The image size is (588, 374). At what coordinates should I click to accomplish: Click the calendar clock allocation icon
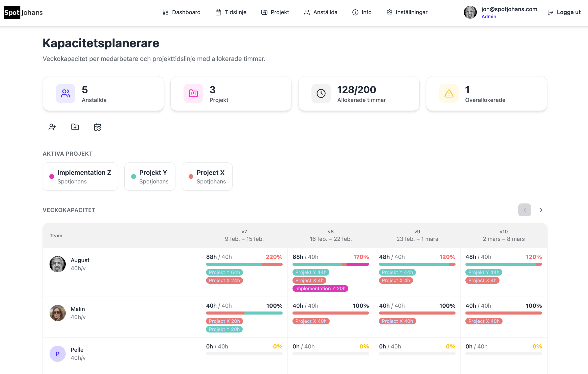coord(98,127)
